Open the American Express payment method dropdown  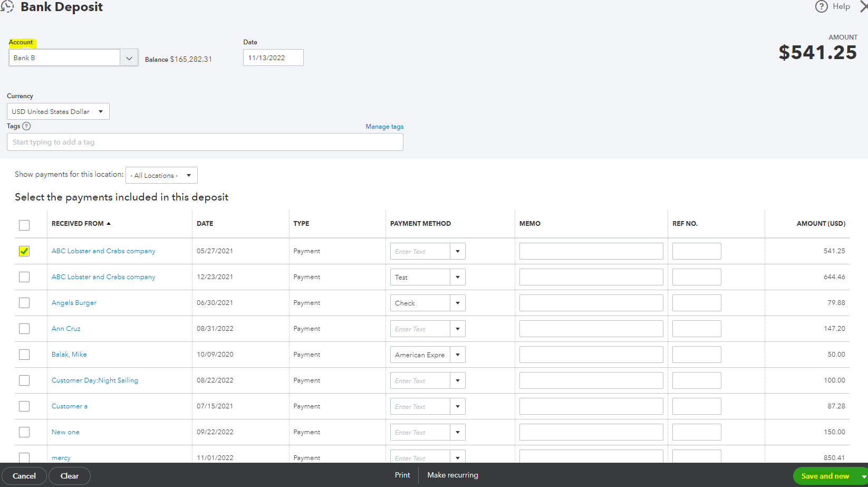458,355
